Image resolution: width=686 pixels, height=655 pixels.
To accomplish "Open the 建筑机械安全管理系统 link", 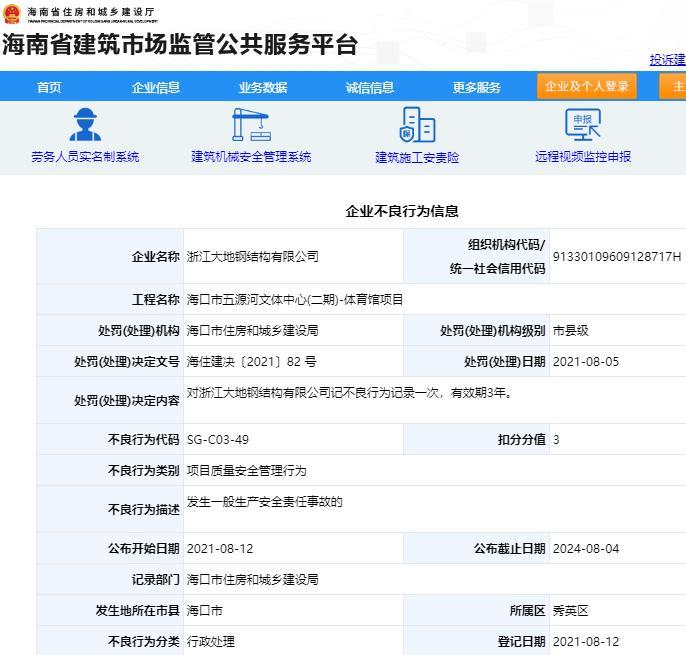I will 251,157.
